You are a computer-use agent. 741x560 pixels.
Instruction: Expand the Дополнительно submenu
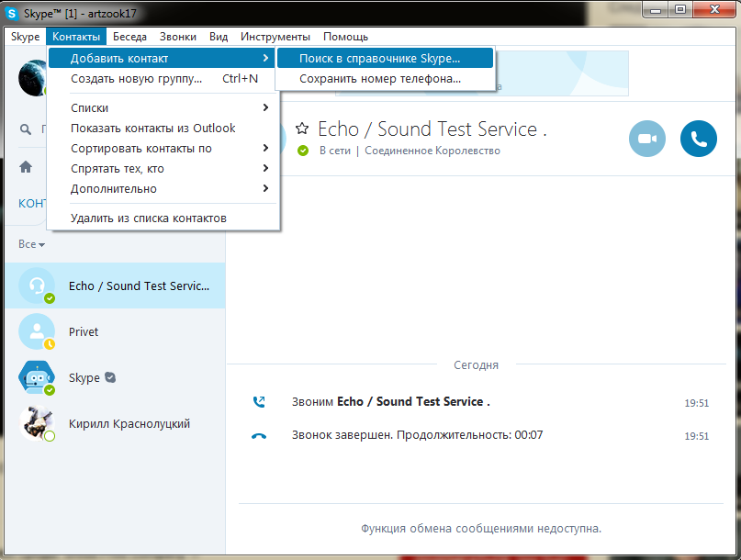coord(162,189)
